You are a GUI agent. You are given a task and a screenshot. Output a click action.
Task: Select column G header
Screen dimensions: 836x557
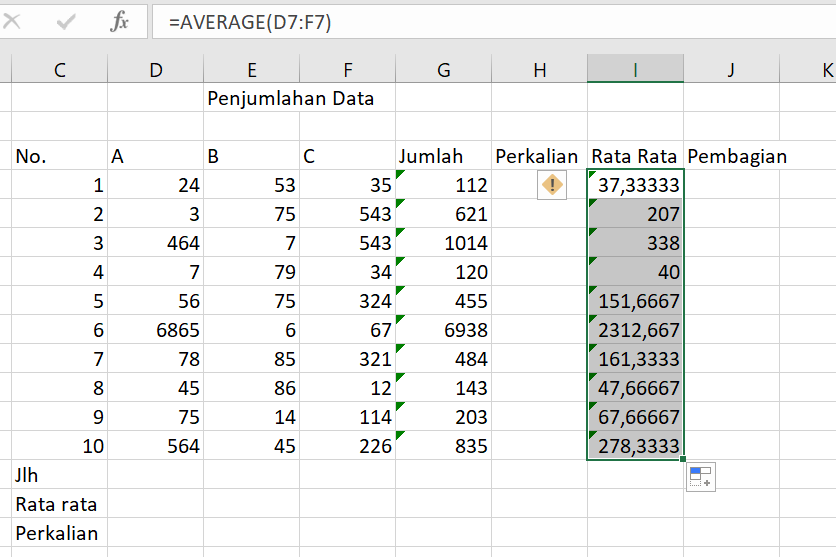point(443,69)
